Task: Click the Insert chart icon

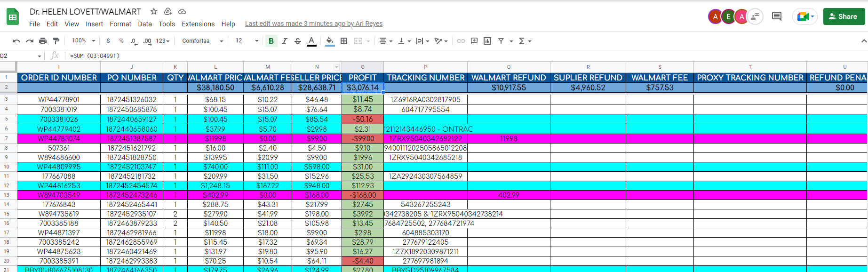Action: tap(487, 41)
